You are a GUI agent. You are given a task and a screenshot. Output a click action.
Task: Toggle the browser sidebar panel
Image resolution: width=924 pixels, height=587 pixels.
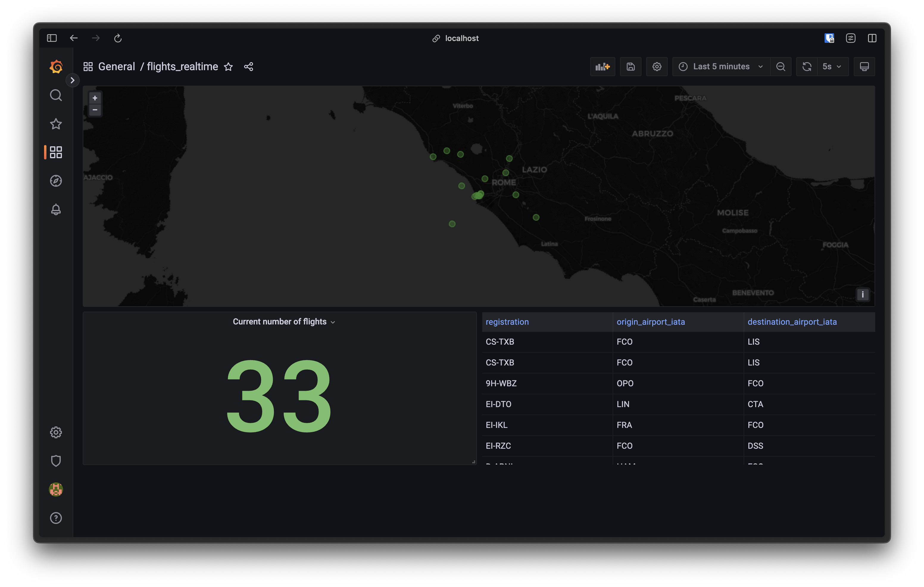tap(52, 38)
